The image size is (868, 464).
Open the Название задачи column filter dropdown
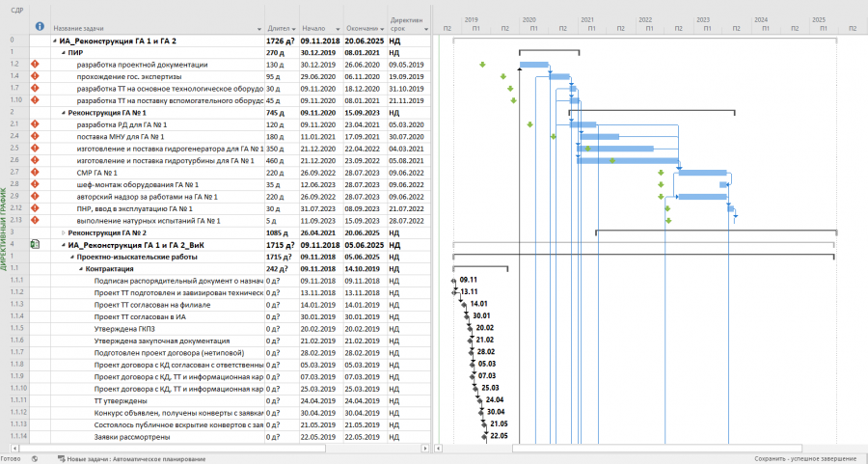pyautogui.click(x=259, y=29)
